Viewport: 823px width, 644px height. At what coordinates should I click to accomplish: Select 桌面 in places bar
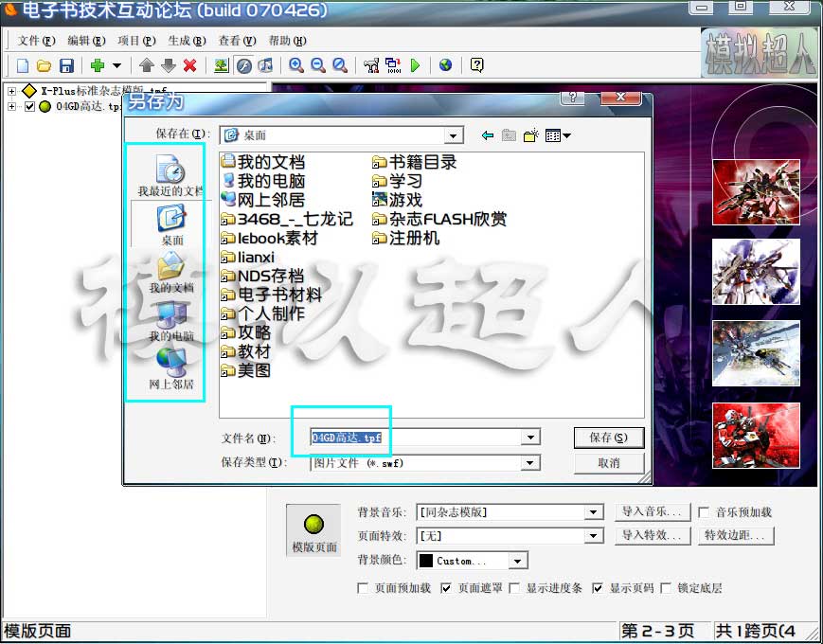pyautogui.click(x=171, y=224)
